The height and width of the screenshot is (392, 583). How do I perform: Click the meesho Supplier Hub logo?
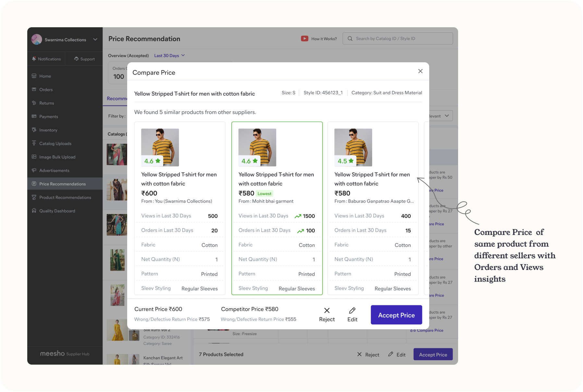pos(65,354)
